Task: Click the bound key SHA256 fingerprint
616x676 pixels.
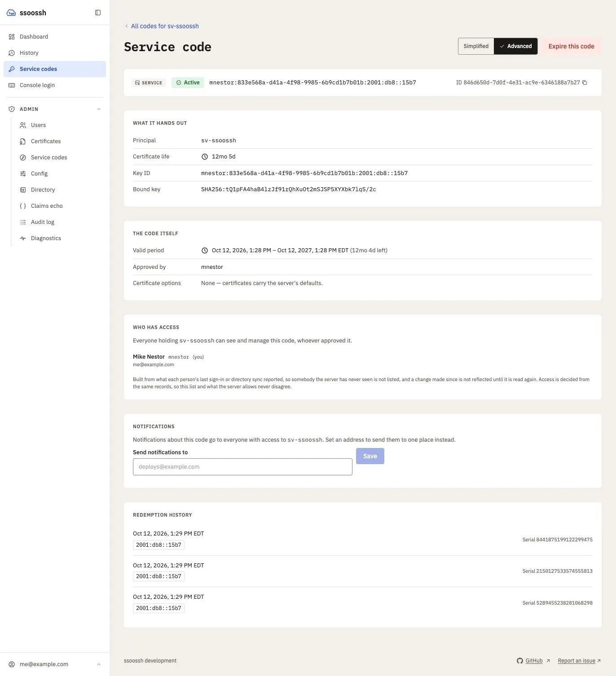Action: pyautogui.click(x=289, y=189)
